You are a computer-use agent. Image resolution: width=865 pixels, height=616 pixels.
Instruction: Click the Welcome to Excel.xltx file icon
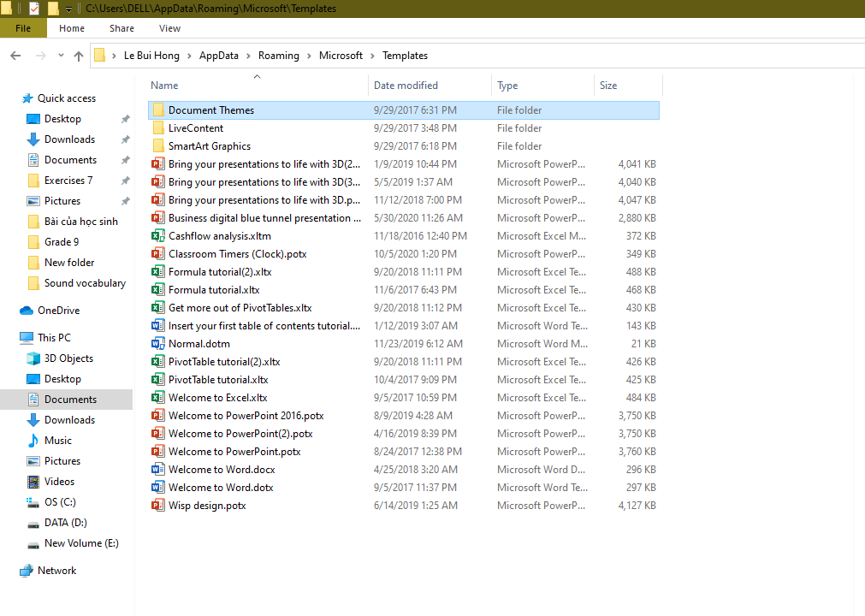point(158,398)
